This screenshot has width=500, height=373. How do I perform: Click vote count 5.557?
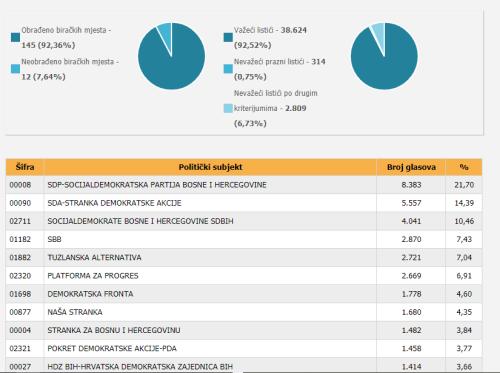[x=411, y=203]
